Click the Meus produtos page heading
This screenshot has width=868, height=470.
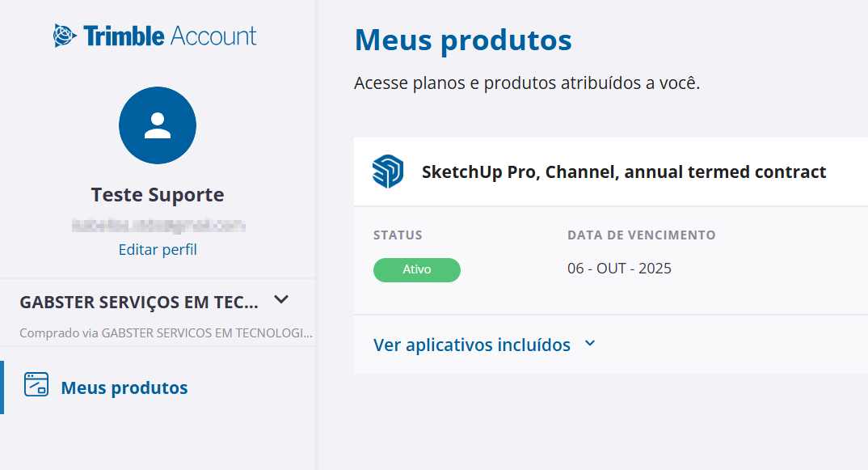coord(463,40)
